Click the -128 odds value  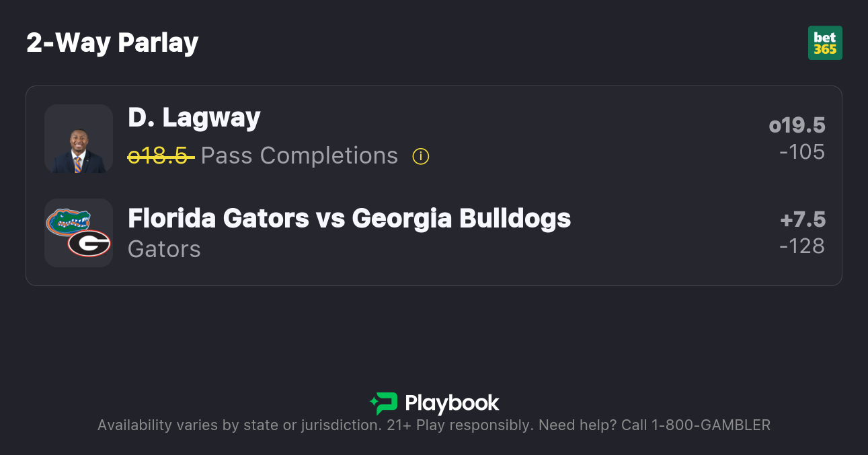(801, 246)
